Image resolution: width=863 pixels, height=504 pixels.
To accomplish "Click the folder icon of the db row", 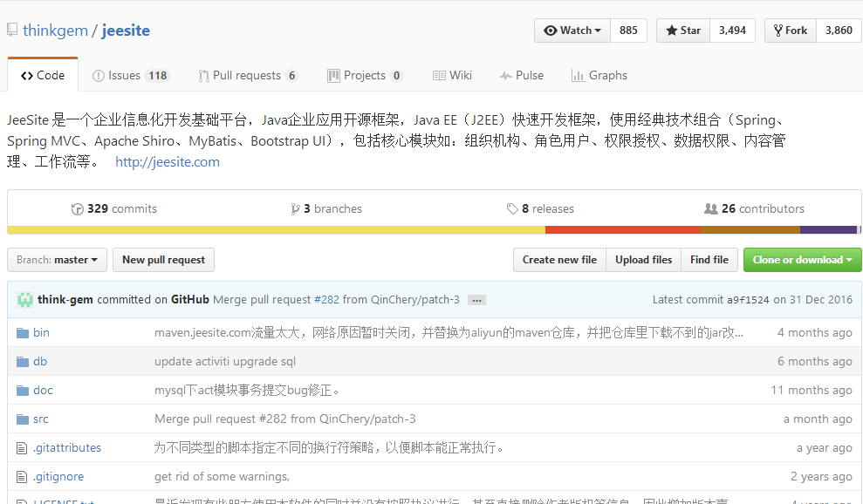I will pyautogui.click(x=23, y=362).
